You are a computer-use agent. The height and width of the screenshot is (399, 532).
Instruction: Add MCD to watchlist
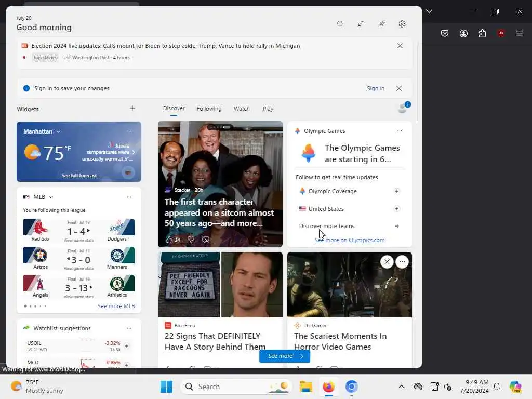127,365
